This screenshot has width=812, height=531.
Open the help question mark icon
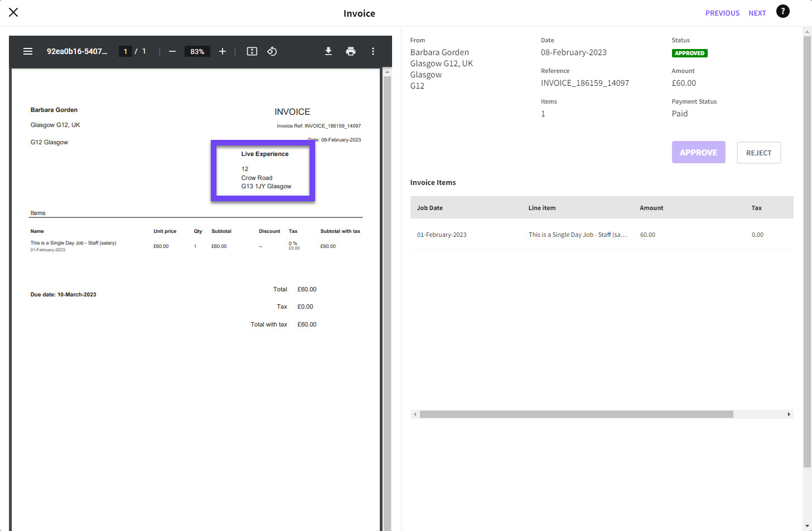(x=783, y=12)
